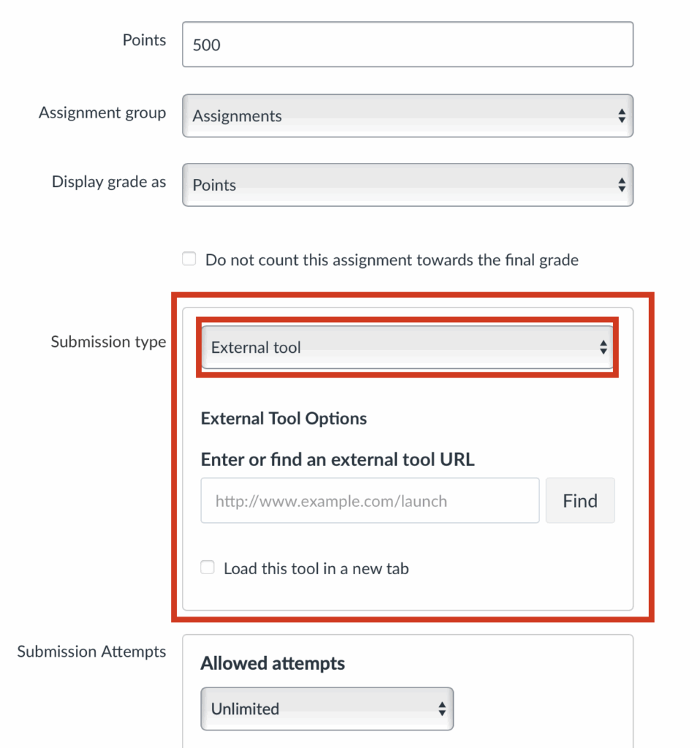Click the 'Allowed attempts' heading

tap(273, 663)
